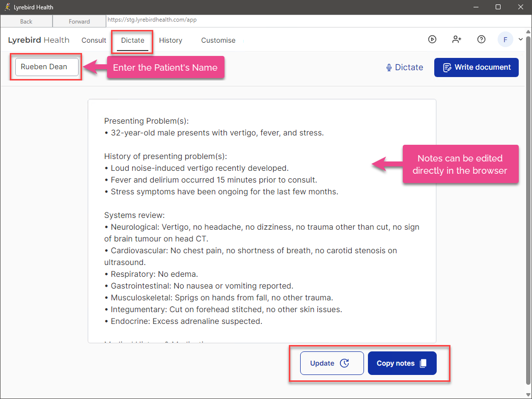Click the 'Endocrine: Excess adrenaline suspected' line
Image resolution: width=532 pixels, height=399 pixels.
tap(183, 321)
